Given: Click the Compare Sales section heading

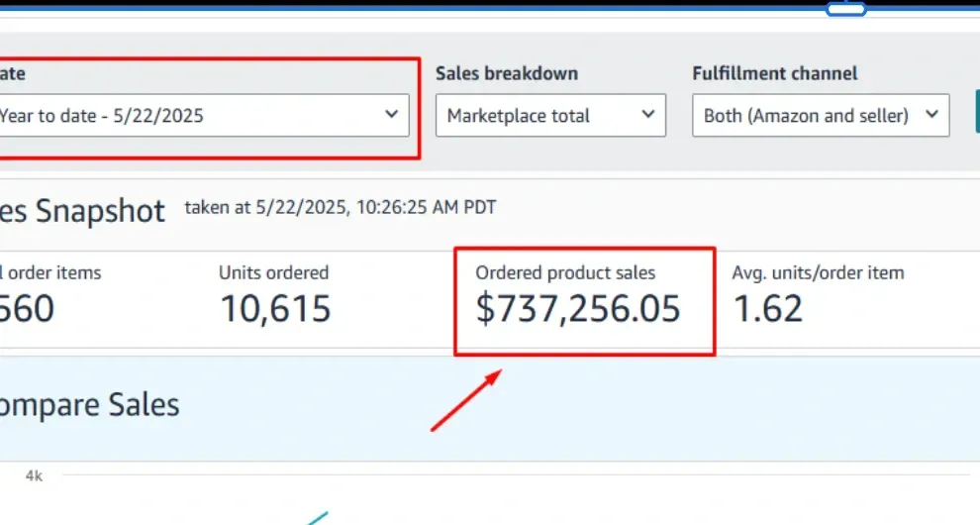Looking at the screenshot, I should 90,404.
